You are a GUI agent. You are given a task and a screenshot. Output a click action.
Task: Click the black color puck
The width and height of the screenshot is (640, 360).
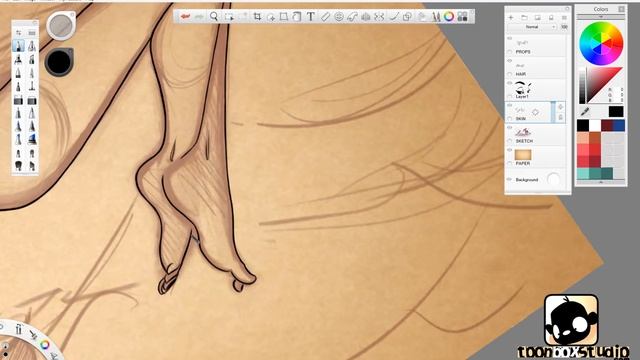pyautogui.click(x=59, y=62)
